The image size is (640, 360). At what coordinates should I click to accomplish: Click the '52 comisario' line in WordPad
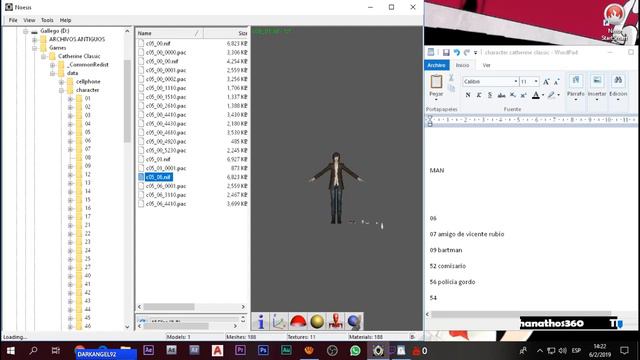coord(447,266)
